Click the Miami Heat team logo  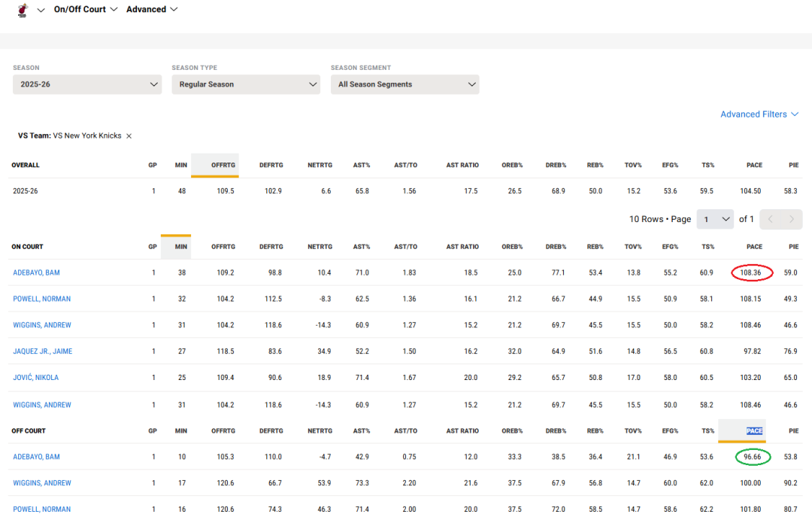(23, 10)
